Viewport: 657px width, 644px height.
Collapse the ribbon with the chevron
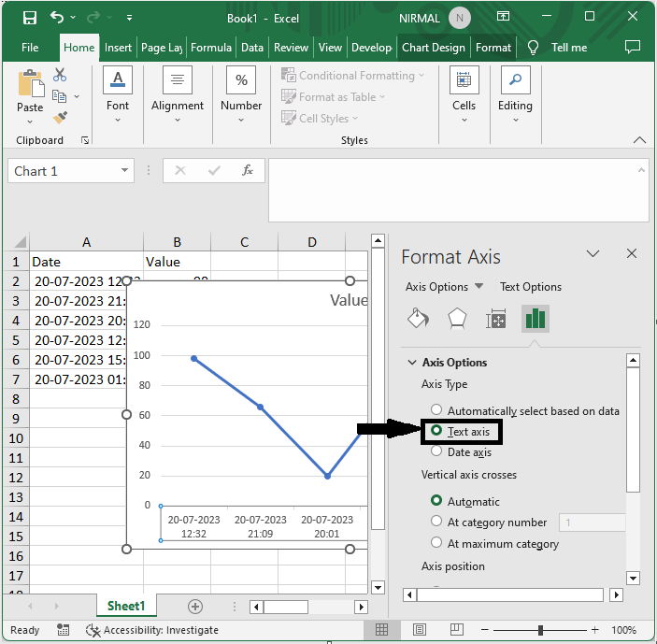639,140
